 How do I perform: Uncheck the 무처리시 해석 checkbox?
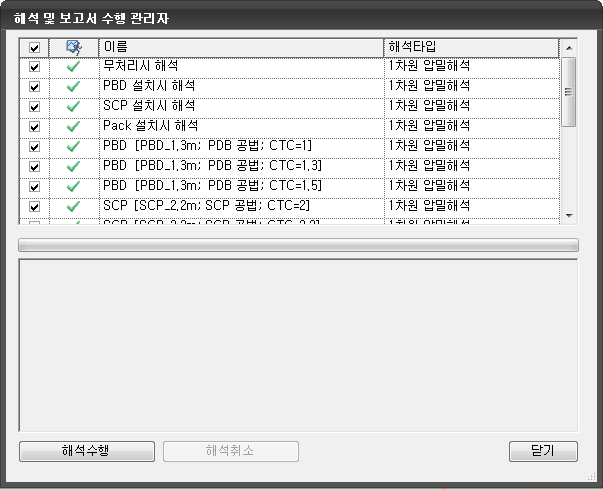(x=35, y=67)
